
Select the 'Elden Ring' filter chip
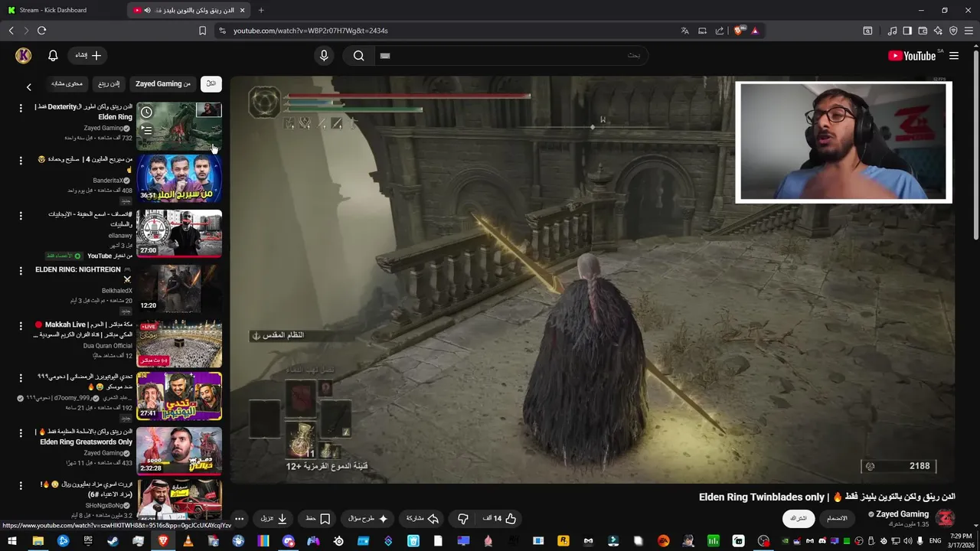109,83
